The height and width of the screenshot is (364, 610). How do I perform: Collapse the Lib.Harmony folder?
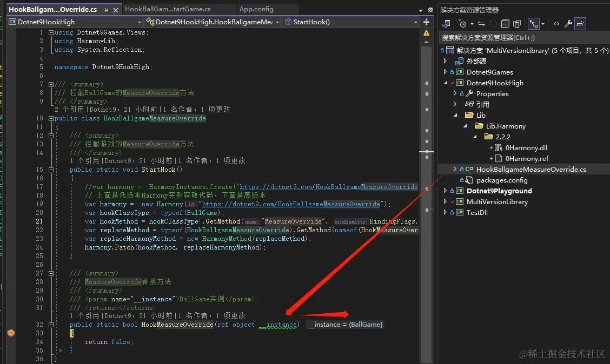(x=465, y=126)
